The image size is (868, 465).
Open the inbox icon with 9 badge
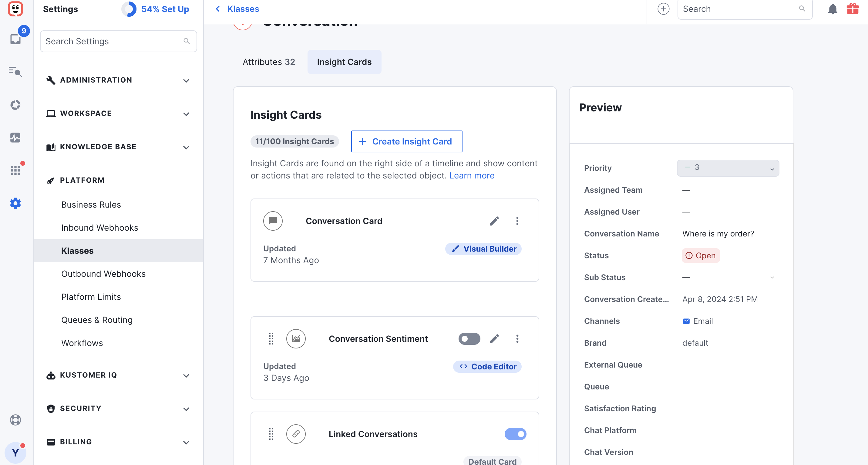point(15,39)
